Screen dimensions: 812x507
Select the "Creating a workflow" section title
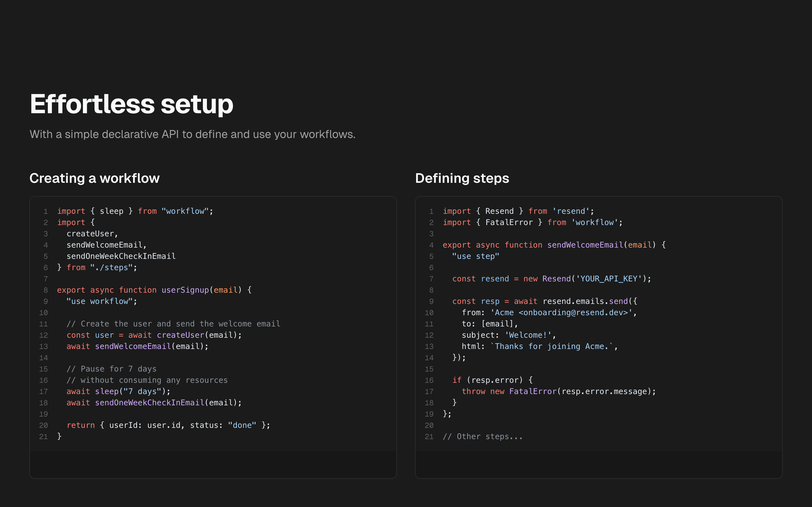95,178
